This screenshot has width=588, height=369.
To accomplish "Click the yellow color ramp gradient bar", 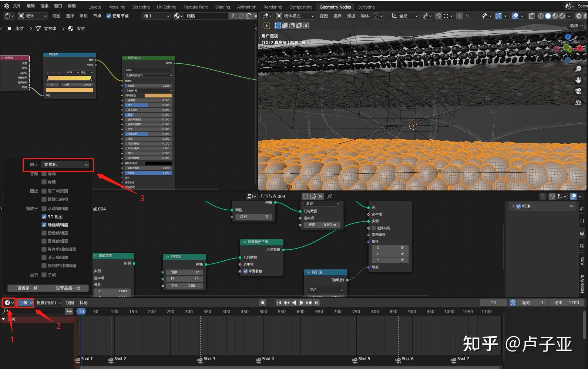I will click(70, 78).
